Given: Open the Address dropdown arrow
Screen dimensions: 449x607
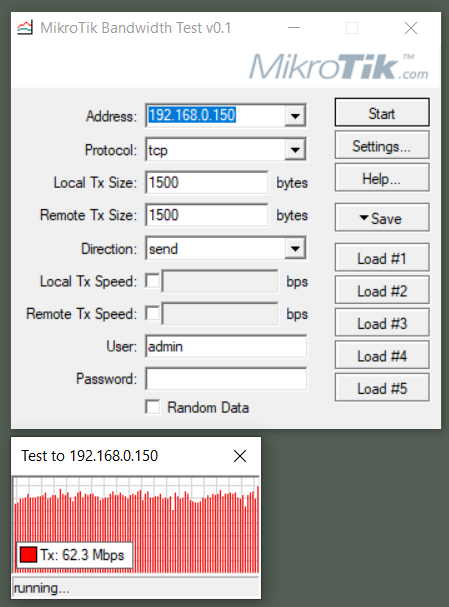Looking at the screenshot, I should click(295, 115).
